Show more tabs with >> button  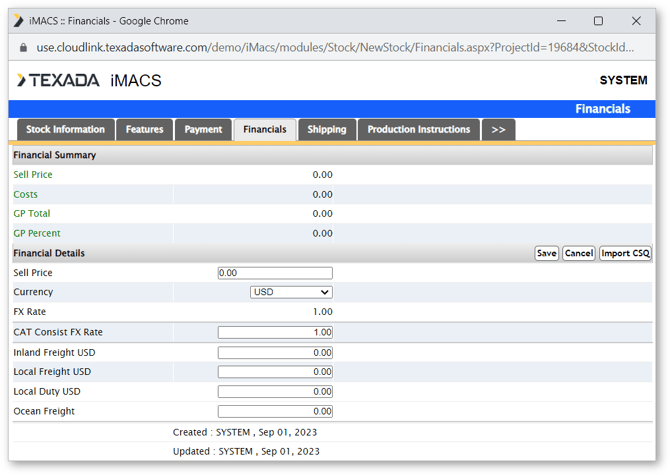click(x=498, y=130)
